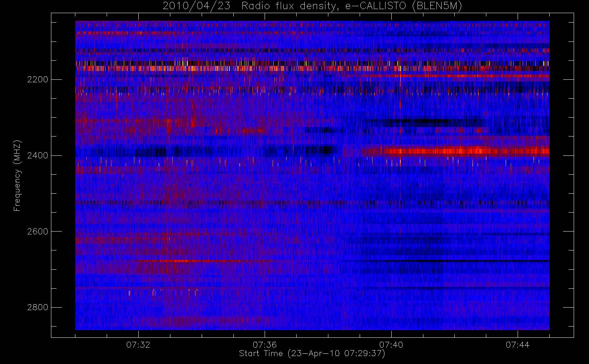Viewport: 589px width, 364px height.
Task: Click the 2800 frequency tick label
Action: 37,308
